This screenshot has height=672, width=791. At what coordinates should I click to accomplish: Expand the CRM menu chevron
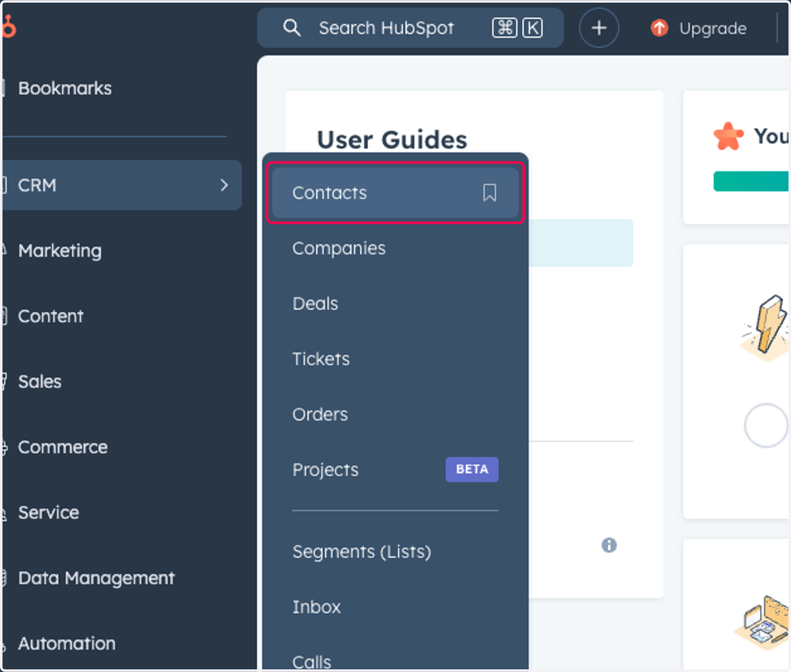[224, 185]
